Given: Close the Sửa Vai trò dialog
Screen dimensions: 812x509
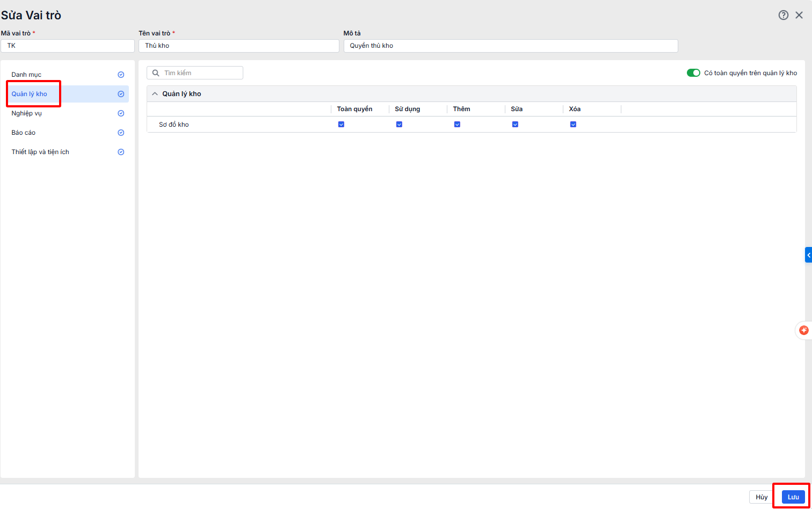Looking at the screenshot, I should click(x=799, y=15).
